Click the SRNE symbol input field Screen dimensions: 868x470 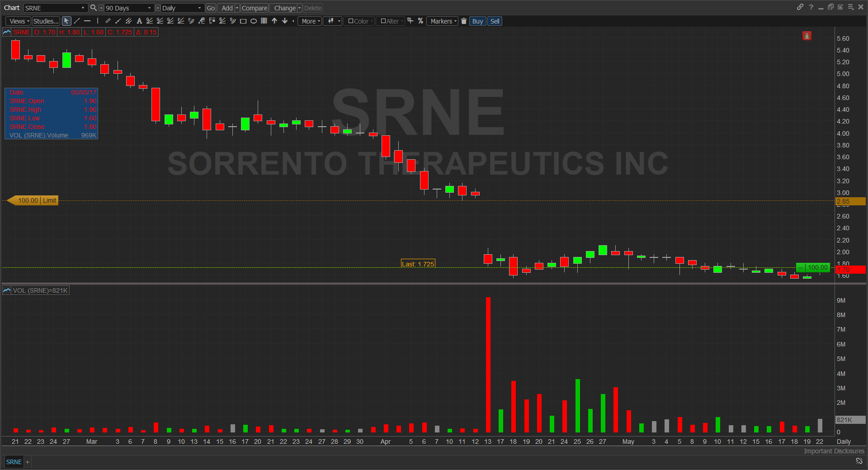click(x=52, y=8)
